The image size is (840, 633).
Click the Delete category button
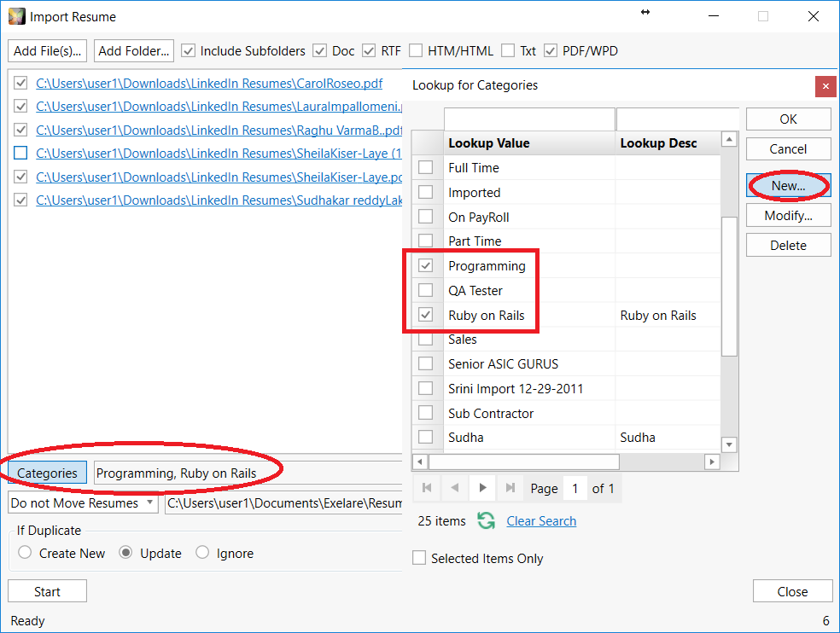point(788,246)
